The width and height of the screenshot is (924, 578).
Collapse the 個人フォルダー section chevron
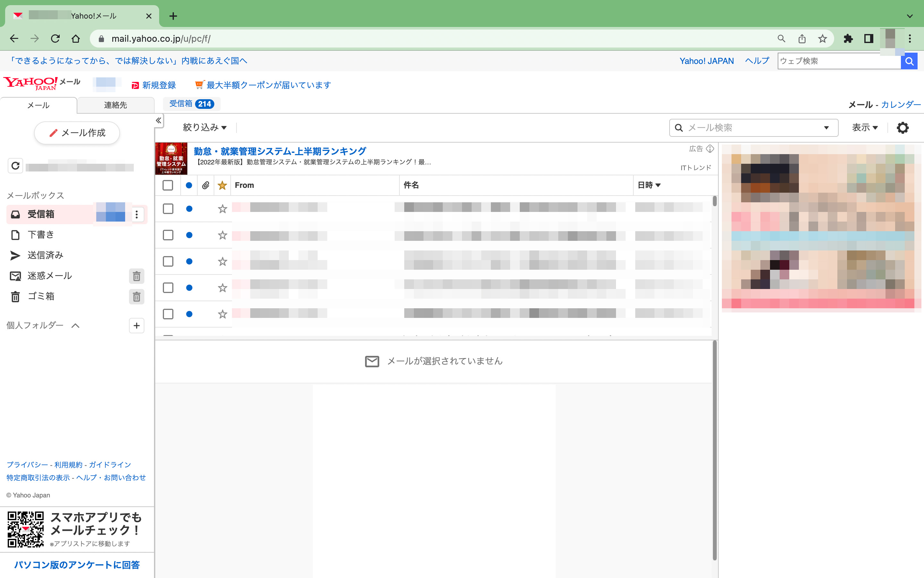click(76, 326)
